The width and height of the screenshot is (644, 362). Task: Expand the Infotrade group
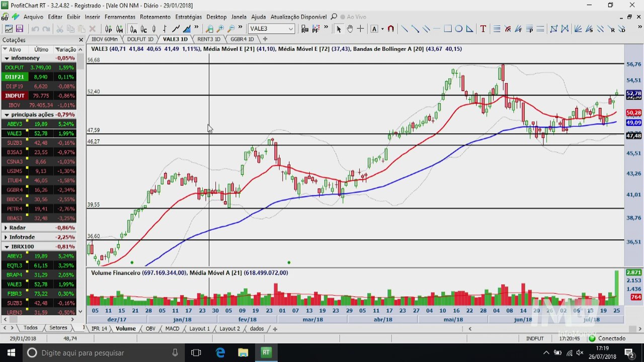[x=6, y=237]
